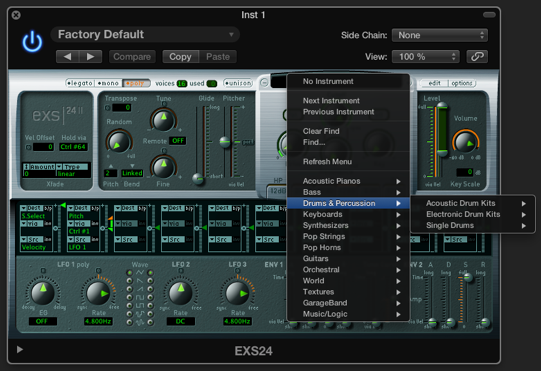Enable legato mode
Screen dimensions: 541x371
pos(80,83)
